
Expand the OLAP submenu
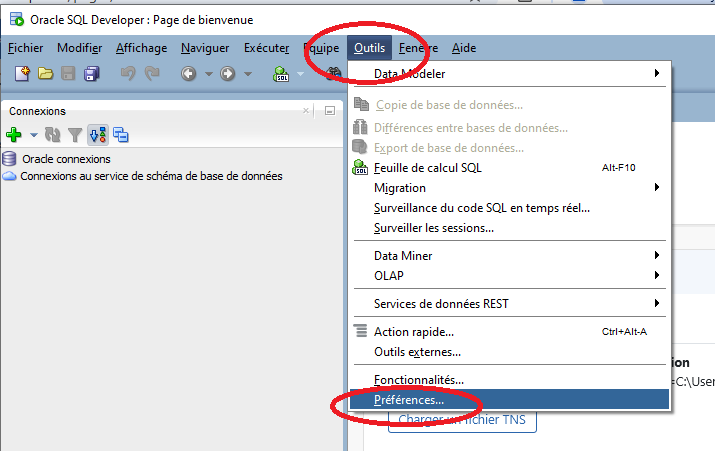(657, 275)
